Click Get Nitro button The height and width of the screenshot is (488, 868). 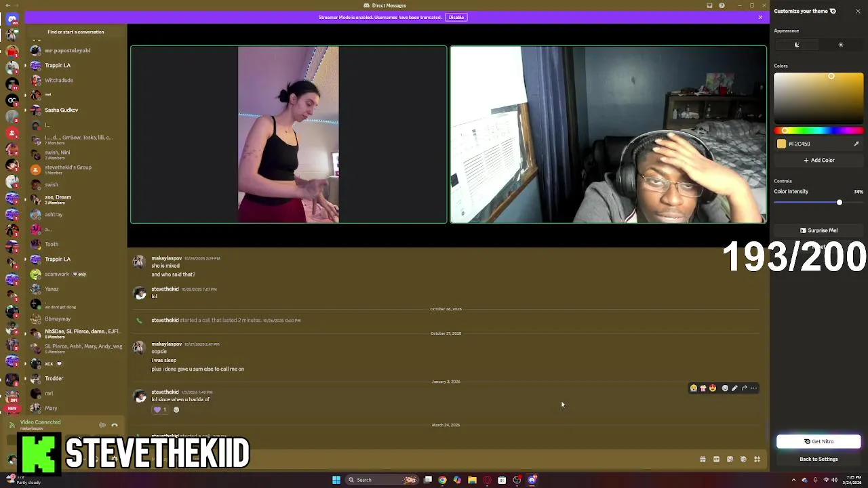click(x=818, y=441)
